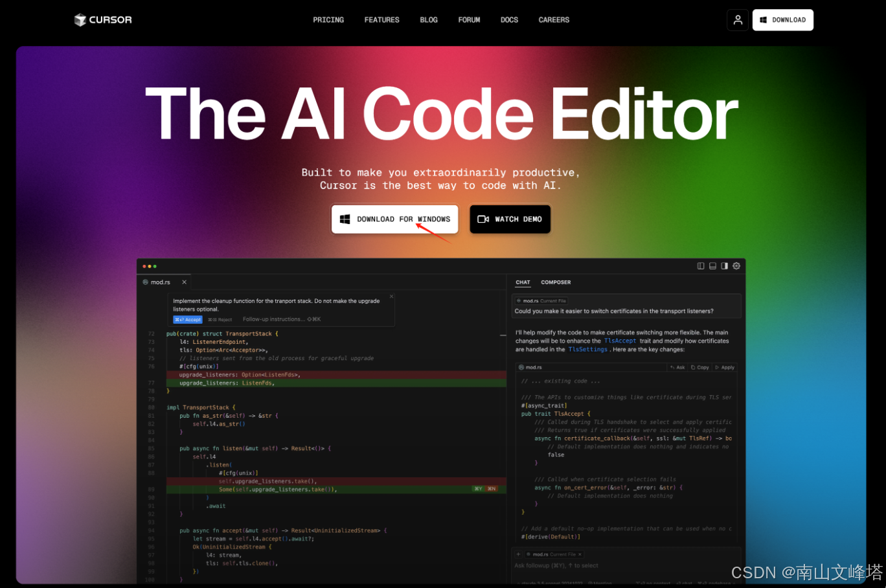Viewport: 886px width, 588px height.
Task: Click the Watch Demo button
Action: coord(510,219)
